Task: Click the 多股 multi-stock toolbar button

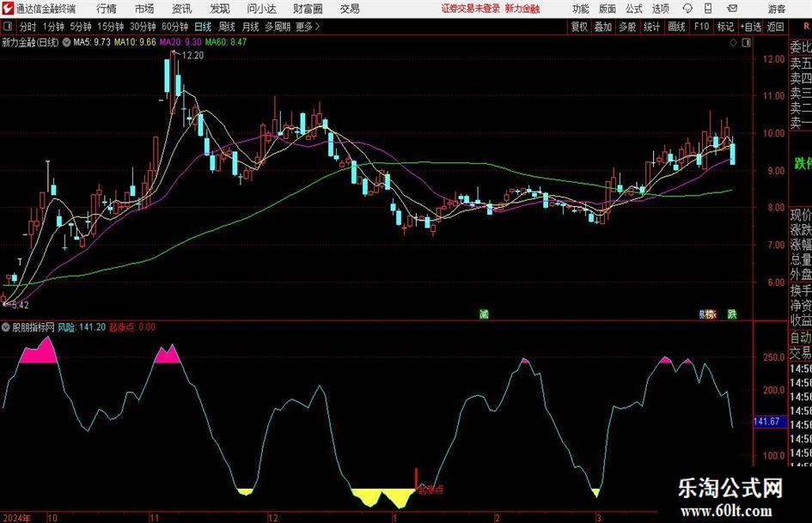Action: (x=627, y=27)
